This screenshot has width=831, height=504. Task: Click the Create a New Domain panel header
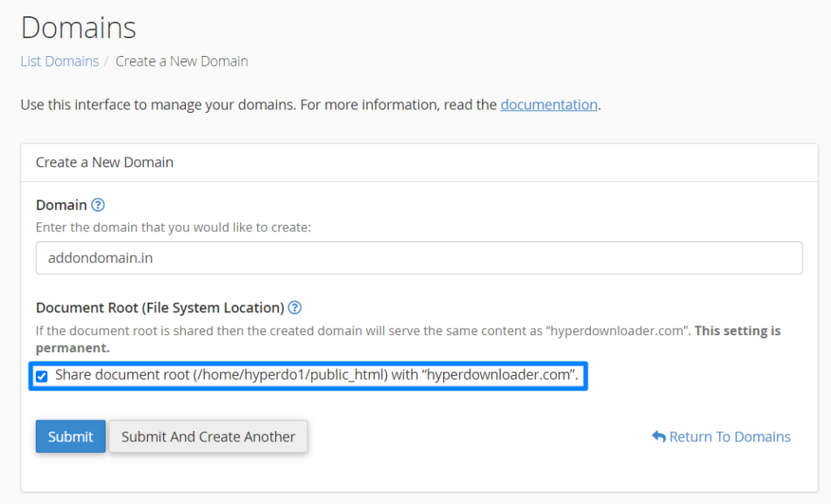104,162
